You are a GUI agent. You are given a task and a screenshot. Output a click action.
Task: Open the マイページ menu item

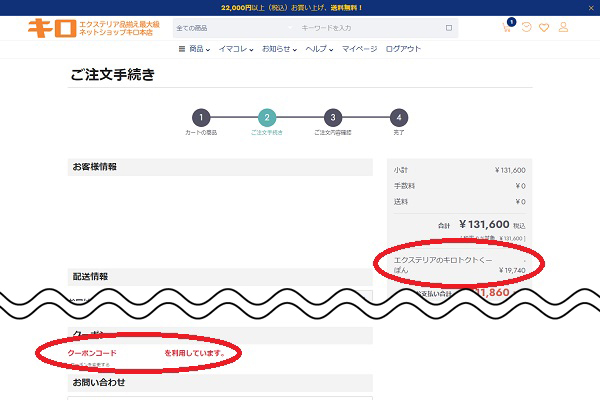click(x=359, y=49)
